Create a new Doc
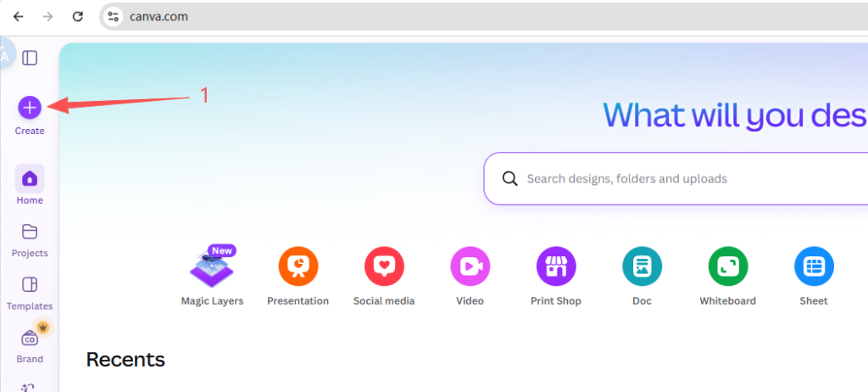Image resolution: width=868 pixels, height=392 pixels. (642, 276)
